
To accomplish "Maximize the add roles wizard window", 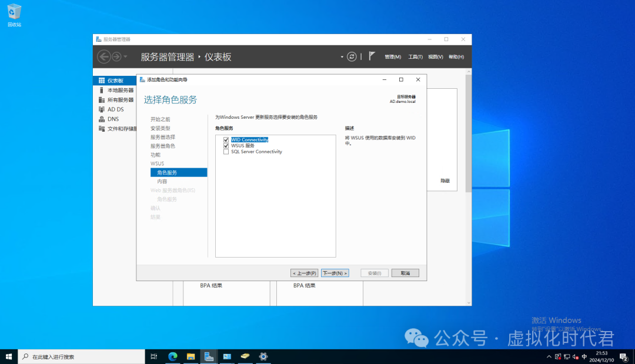I will [x=401, y=80].
